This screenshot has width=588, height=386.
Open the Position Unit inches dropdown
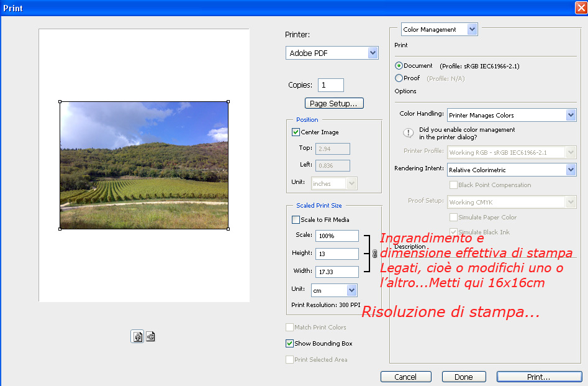tap(334, 183)
